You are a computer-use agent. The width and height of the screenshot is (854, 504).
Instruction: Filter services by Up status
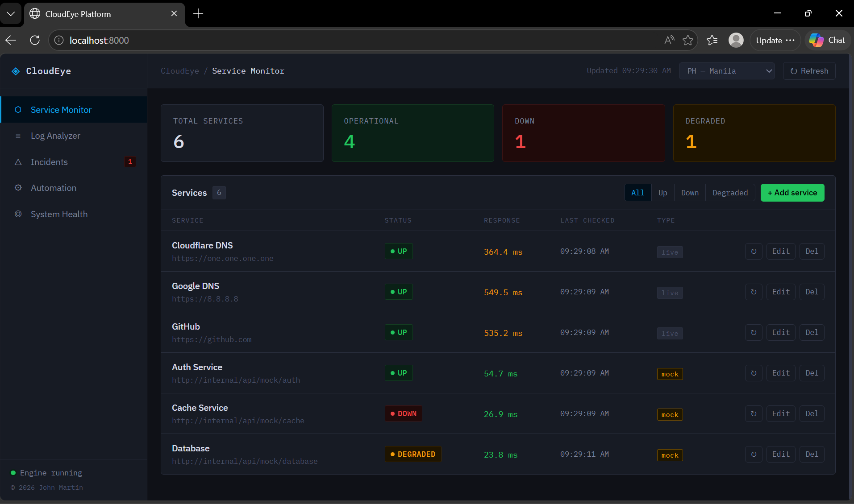pyautogui.click(x=662, y=193)
